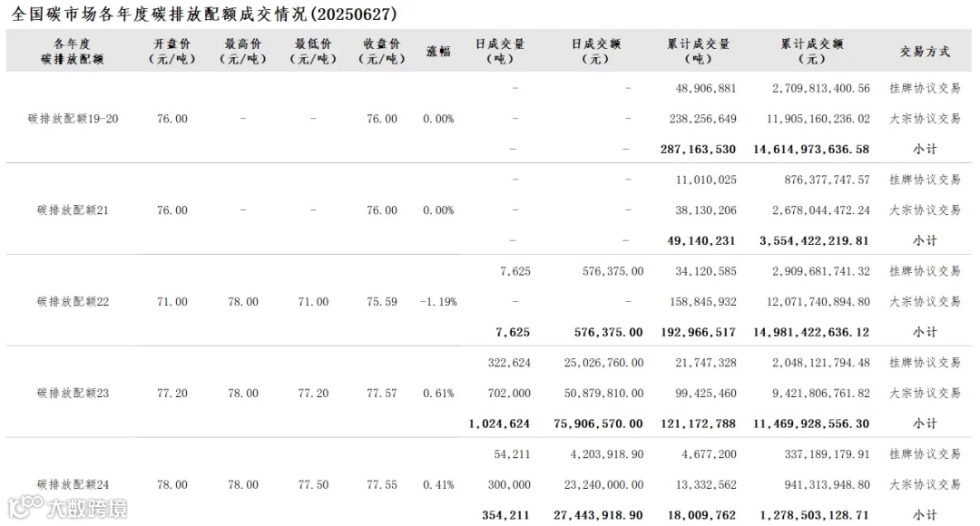Select the 碳排放配额21 row label
The width and height of the screenshot is (980, 526).
(x=73, y=210)
